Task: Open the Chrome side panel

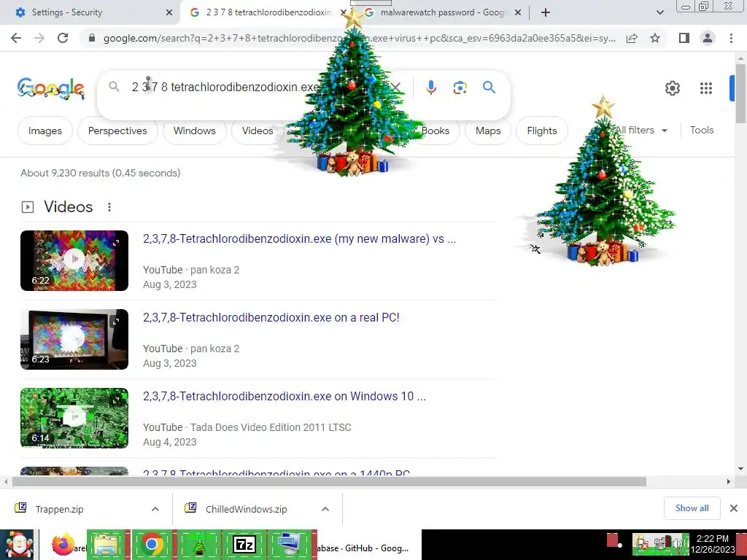Action: tap(684, 38)
